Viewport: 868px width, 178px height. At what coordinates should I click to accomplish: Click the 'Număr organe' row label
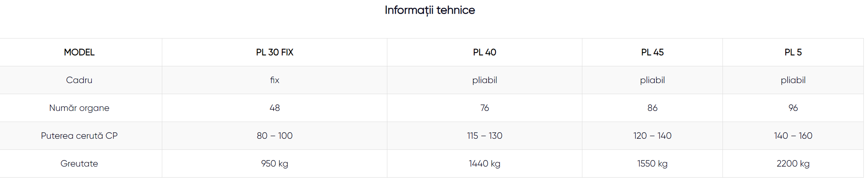click(x=79, y=108)
